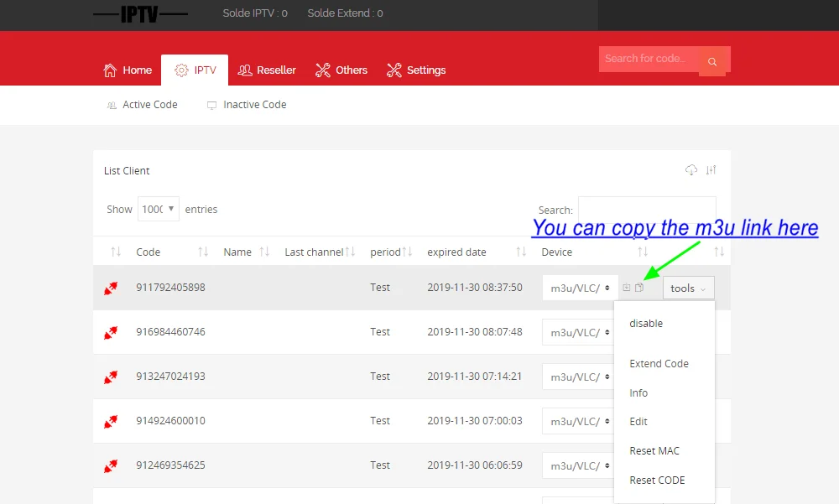Choose Reset MAC in the tools menu
This screenshot has width=839, height=504.
pos(654,450)
